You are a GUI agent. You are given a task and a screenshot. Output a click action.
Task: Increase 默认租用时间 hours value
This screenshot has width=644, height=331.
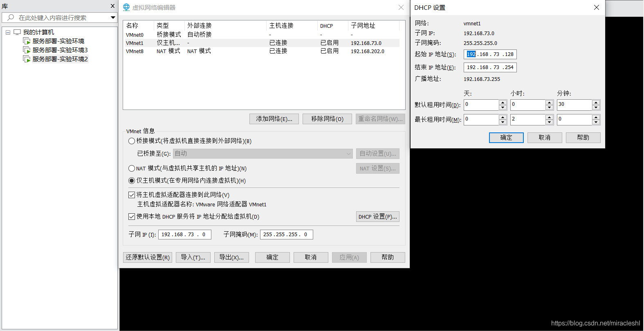[x=550, y=103]
